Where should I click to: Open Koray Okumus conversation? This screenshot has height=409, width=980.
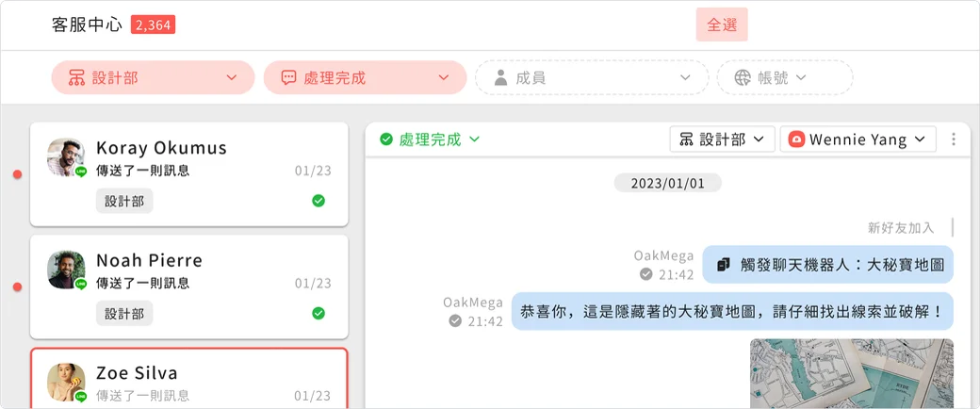coord(189,173)
